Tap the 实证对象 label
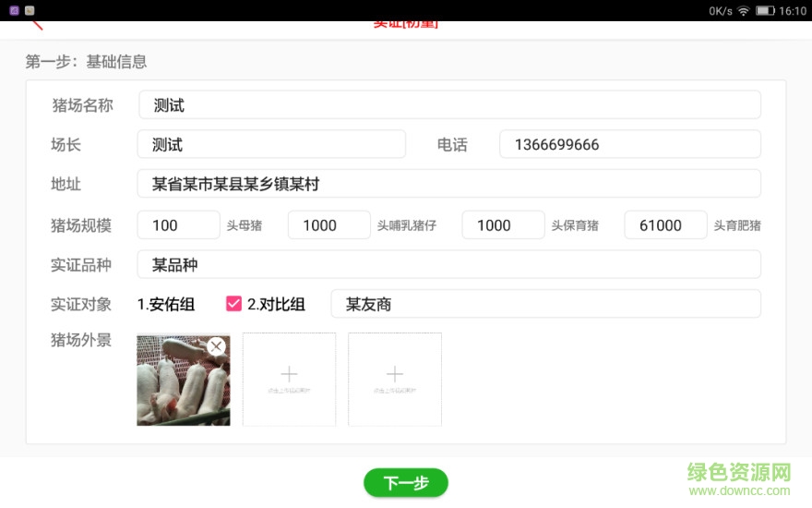This screenshot has width=812, height=508. pyautogui.click(x=81, y=304)
